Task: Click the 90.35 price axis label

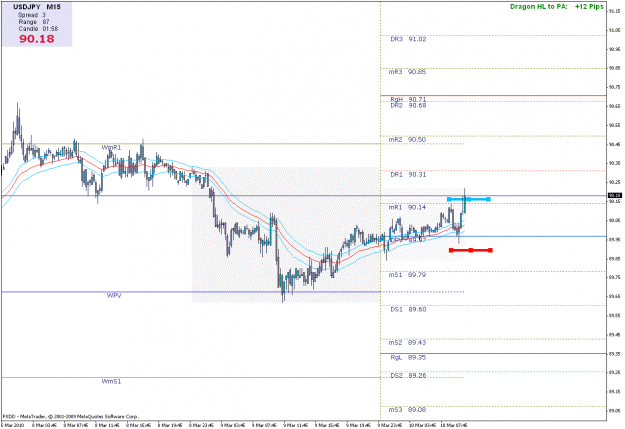Action: coord(614,163)
